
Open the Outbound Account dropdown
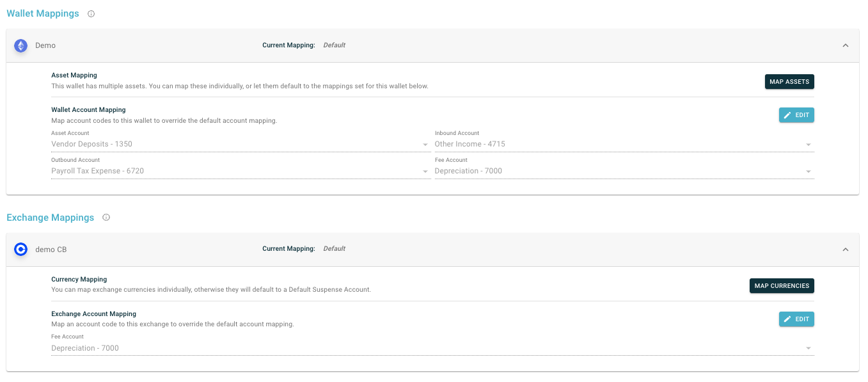point(241,171)
